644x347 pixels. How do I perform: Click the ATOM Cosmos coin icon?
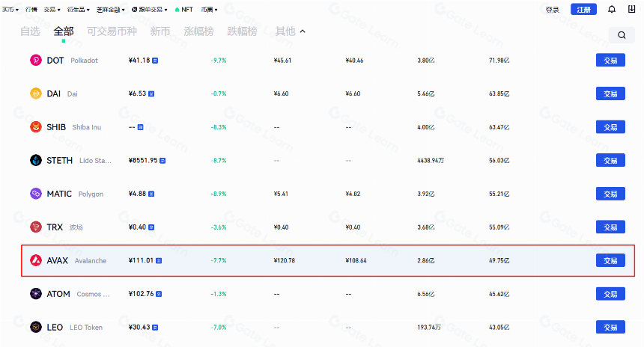click(36, 294)
